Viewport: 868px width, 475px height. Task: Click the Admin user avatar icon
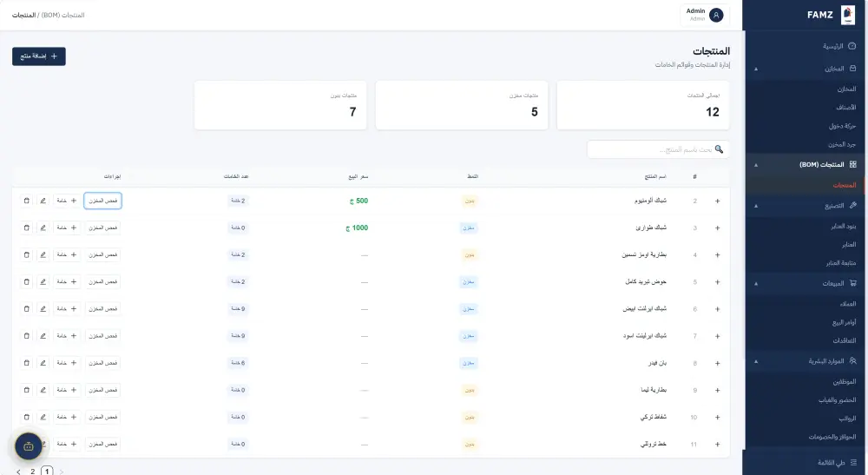tap(716, 15)
